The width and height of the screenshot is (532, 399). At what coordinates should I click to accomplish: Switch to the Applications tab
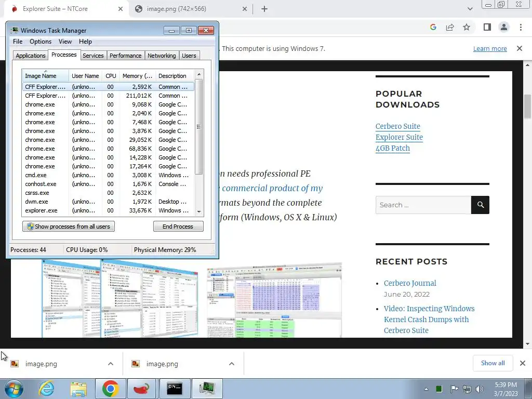(x=31, y=56)
